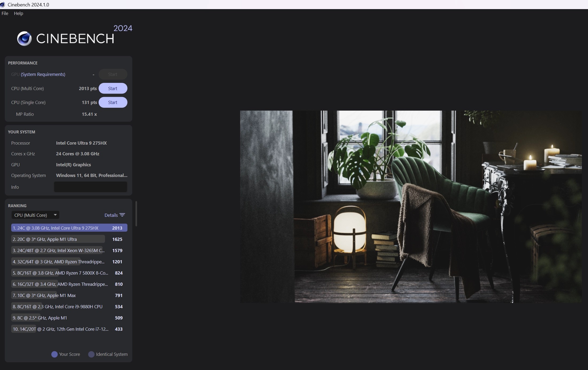
Task: Open the GPU System Requirements link
Action: click(43, 74)
